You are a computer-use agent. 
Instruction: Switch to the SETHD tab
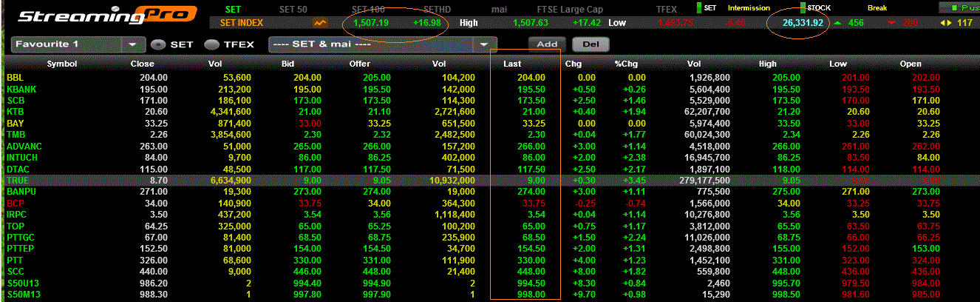pyautogui.click(x=438, y=9)
